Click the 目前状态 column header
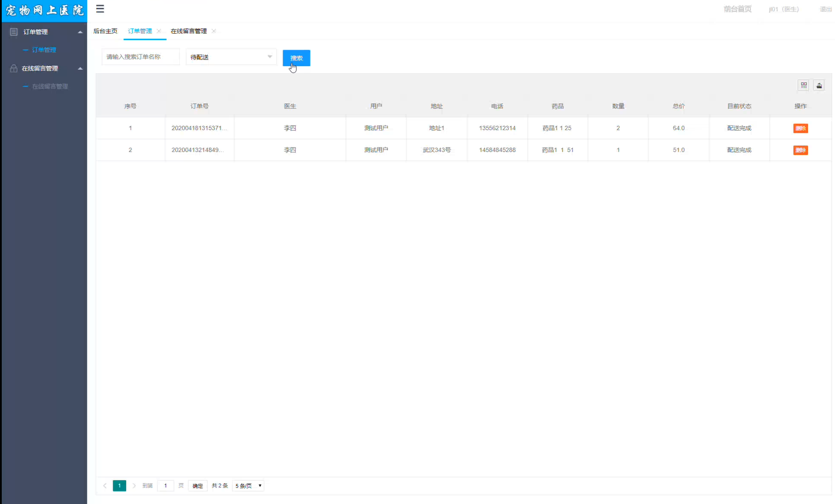This screenshot has width=835, height=504. 739,106
